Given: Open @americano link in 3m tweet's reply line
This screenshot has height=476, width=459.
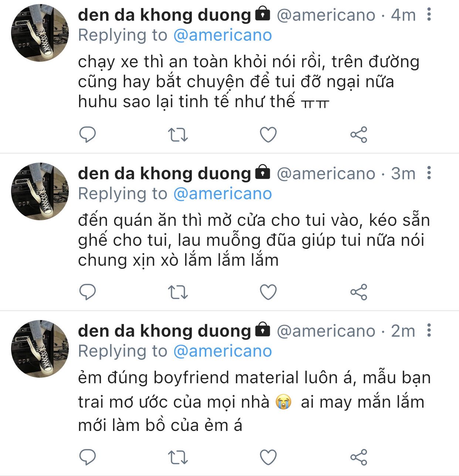Looking at the screenshot, I should (222, 194).
